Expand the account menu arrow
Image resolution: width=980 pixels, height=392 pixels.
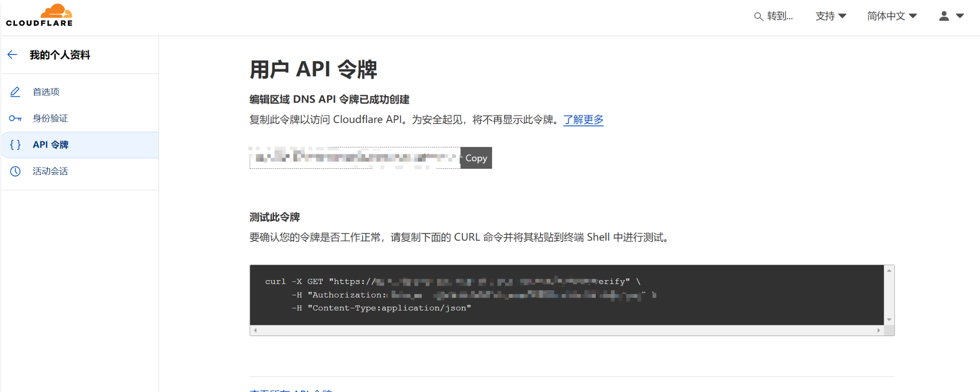[x=960, y=16]
